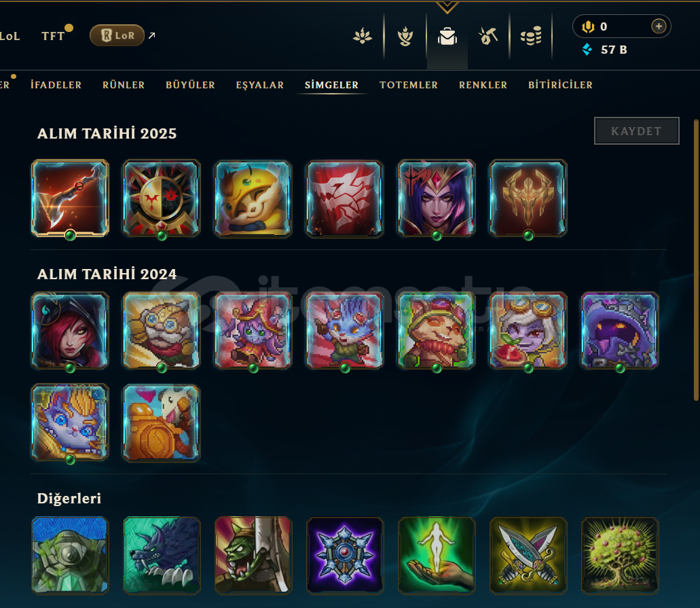Click the vertical scrollbar on right edge
This screenshot has width=700, height=608.
click(696, 260)
